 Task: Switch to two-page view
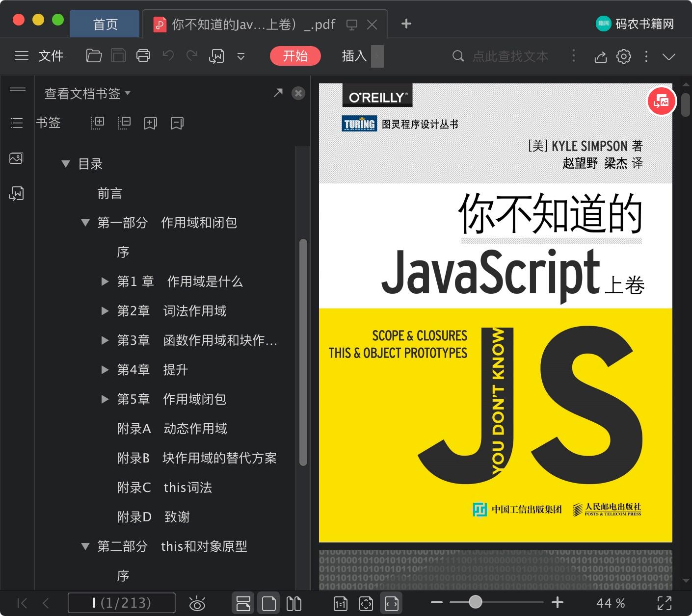pyautogui.click(x=293, y=603)
